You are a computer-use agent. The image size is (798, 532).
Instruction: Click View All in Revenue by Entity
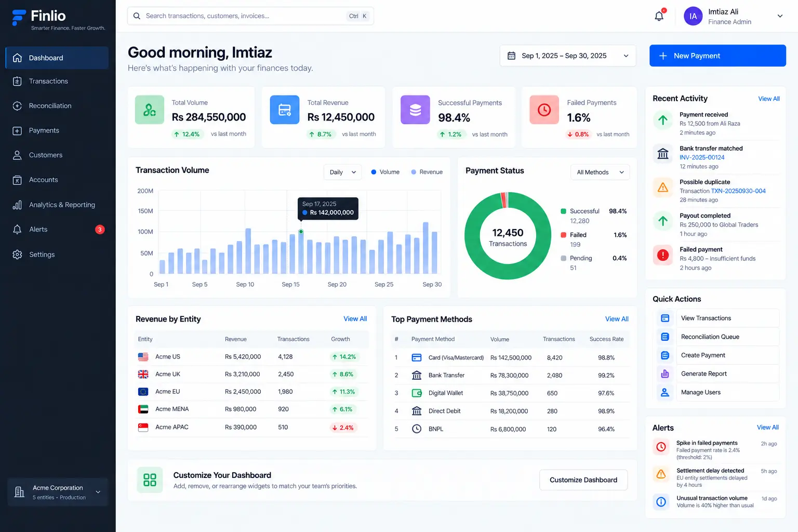pos(355,319)
